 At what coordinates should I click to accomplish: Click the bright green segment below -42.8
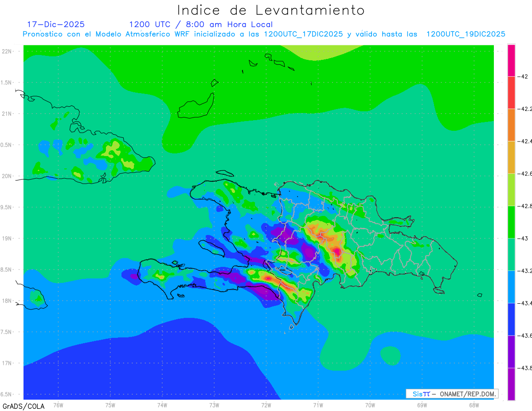click(x=511, y=222)
